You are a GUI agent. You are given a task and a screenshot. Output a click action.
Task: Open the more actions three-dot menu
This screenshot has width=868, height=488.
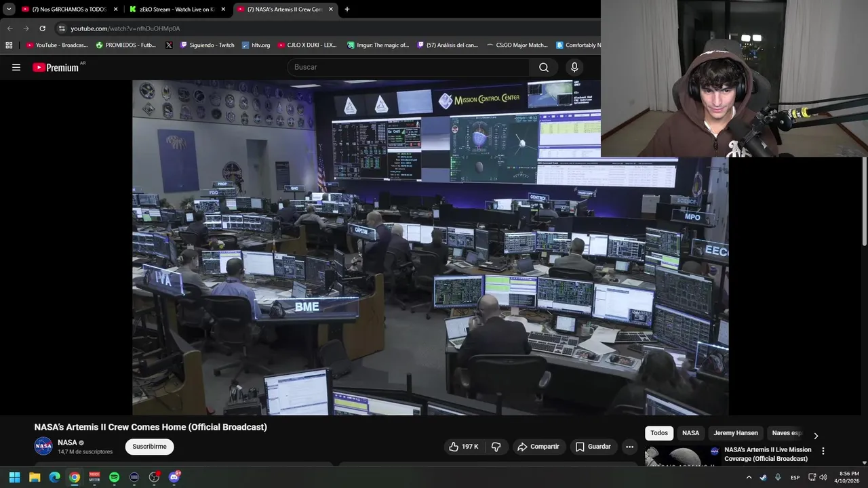629,447
